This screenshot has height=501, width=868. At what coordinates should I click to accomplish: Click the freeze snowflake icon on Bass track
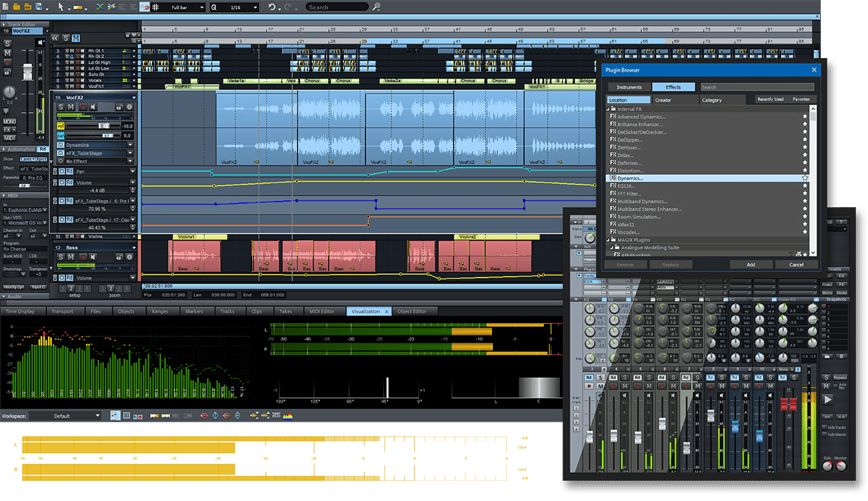[x=129, y=257]
